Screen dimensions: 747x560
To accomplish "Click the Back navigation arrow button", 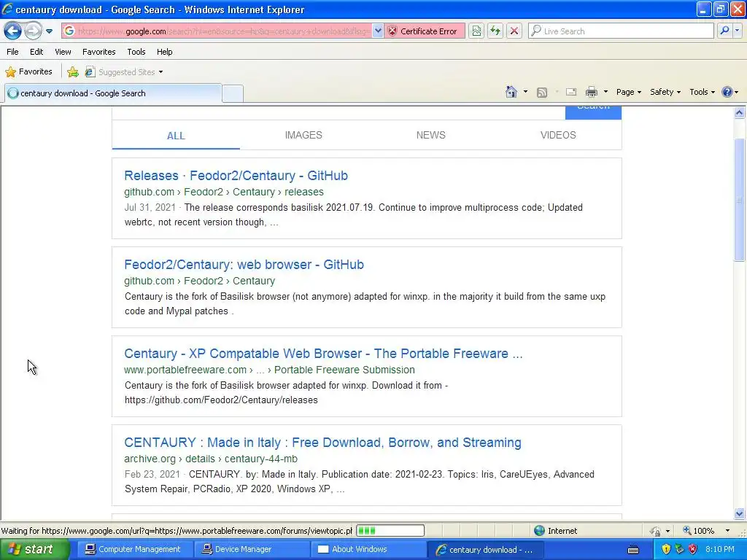I will pyautogui.click(x=13, y=31).
